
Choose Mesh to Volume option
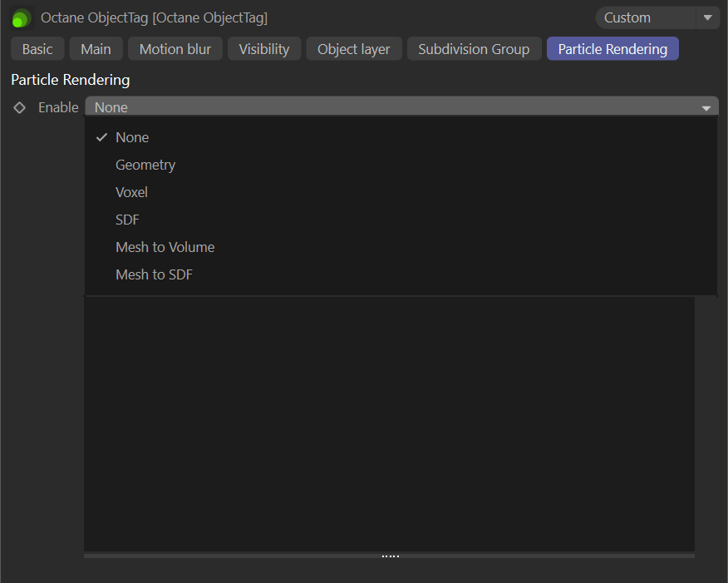(x=165, y=247)
